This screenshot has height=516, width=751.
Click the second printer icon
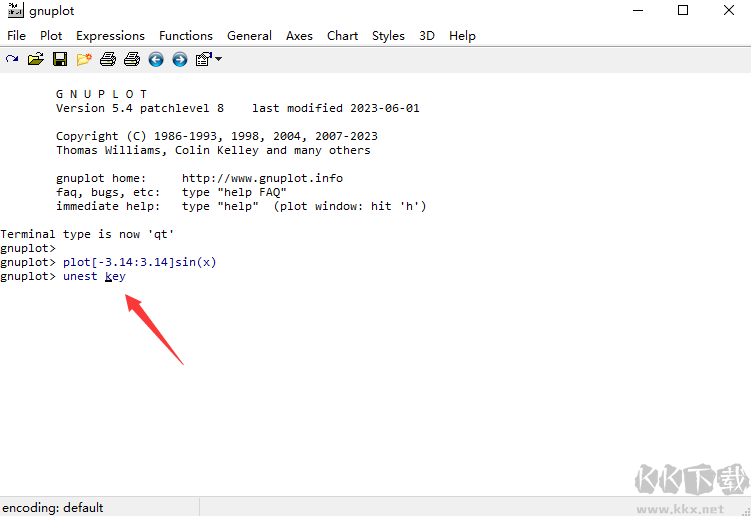click(x=132, y=59)
